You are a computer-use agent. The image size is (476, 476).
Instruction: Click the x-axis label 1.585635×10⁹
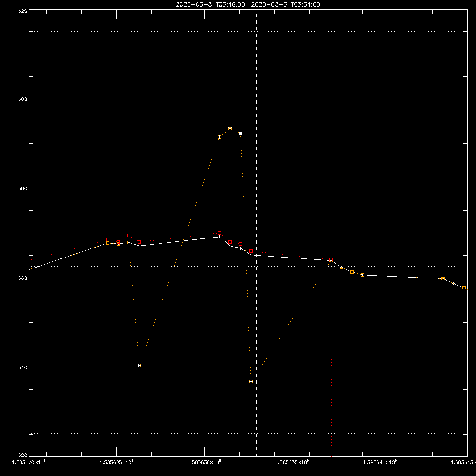coord(292,462)
